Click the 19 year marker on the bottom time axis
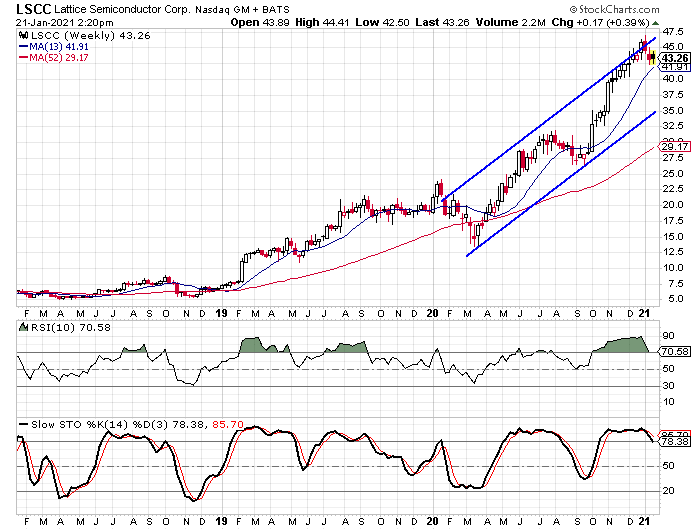Screen dimensions: 700x530 click(x=222, y=521)
